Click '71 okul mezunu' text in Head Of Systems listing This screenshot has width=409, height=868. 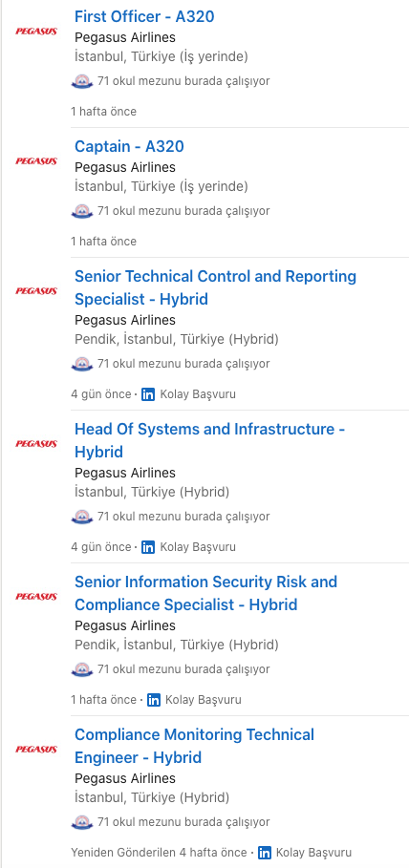coord(183,518)
